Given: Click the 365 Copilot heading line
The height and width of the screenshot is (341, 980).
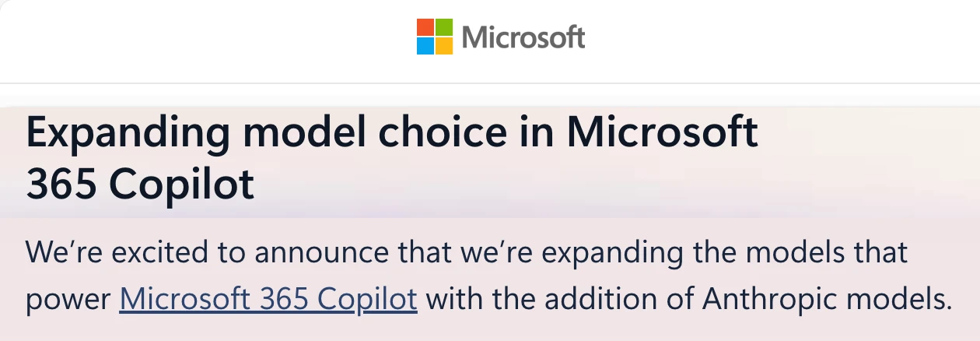Looking at the screenshot, I should (140, 185).
